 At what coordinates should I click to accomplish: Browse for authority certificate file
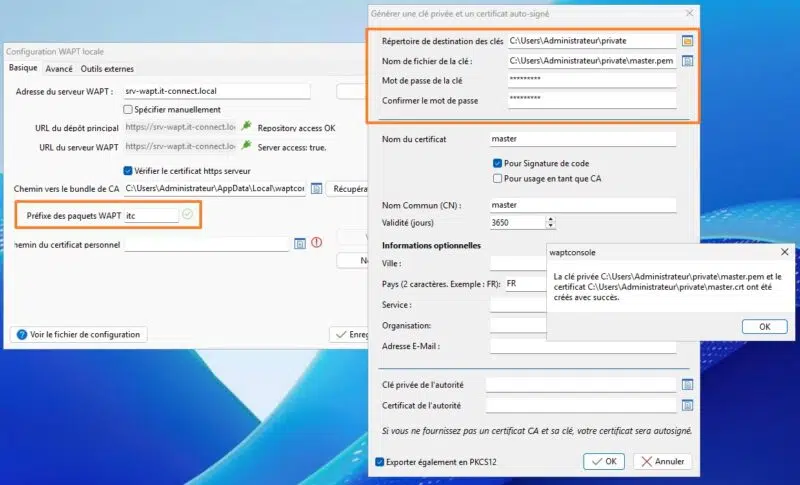point(687,405)
